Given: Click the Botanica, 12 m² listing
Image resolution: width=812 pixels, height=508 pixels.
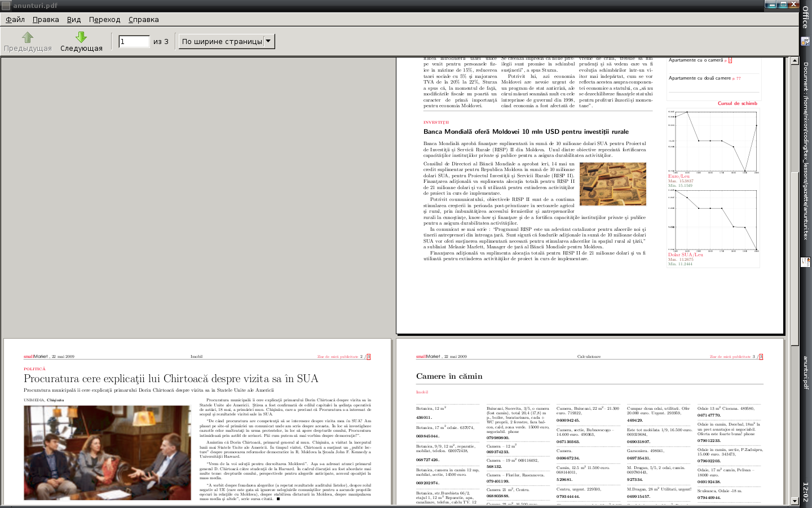Looking at the screenshot, I should tap(431, 408).
